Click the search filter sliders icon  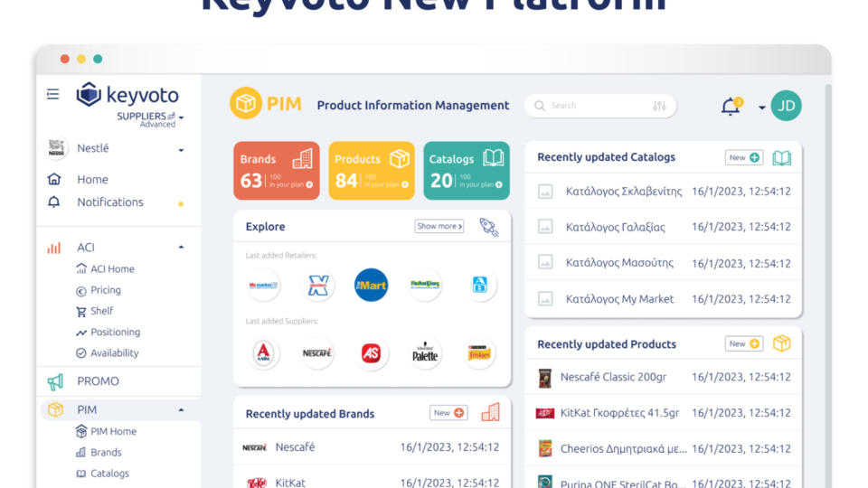click(659, 106)
